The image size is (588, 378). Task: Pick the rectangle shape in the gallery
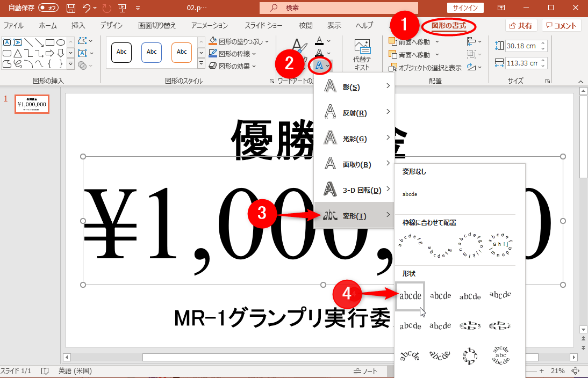pos(50,42)
